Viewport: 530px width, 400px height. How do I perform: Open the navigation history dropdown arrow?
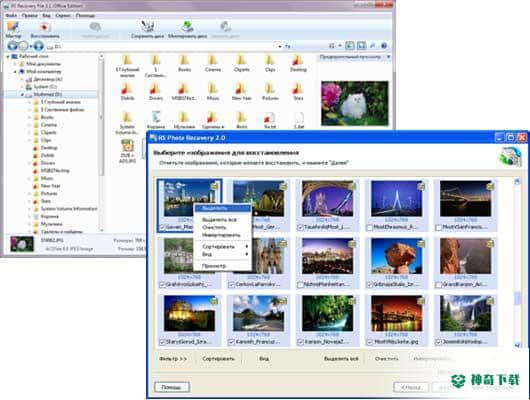click(x=30, y=46)
